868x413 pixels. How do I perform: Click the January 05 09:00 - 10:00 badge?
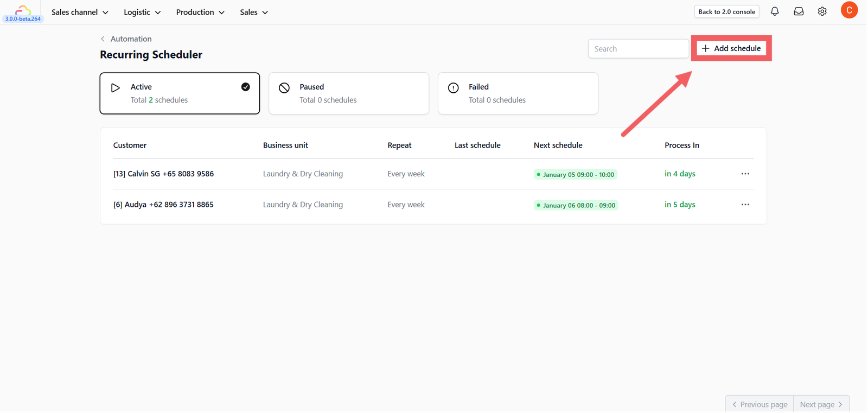(576, 175)
